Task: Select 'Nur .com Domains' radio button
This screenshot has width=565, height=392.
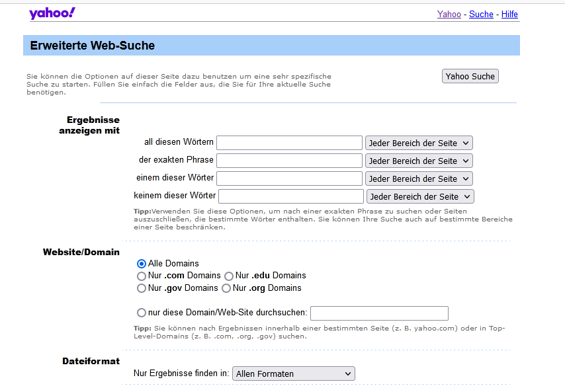Action: click(x=142, y=276)
